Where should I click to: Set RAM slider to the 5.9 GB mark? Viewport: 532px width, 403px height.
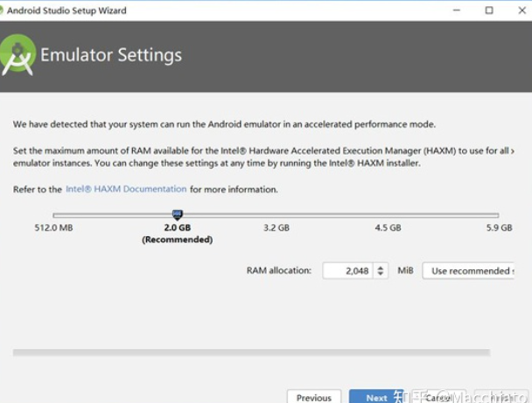pyautogui.click(x=498, y=215)
